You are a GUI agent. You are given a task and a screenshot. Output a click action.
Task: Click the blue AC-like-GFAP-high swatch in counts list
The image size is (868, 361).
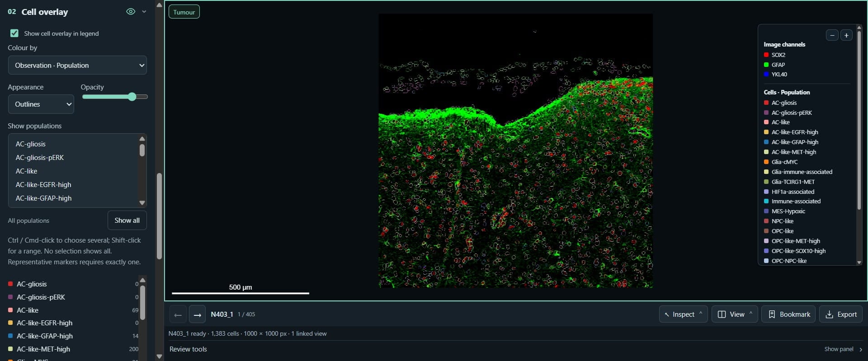tap(10, 336)
